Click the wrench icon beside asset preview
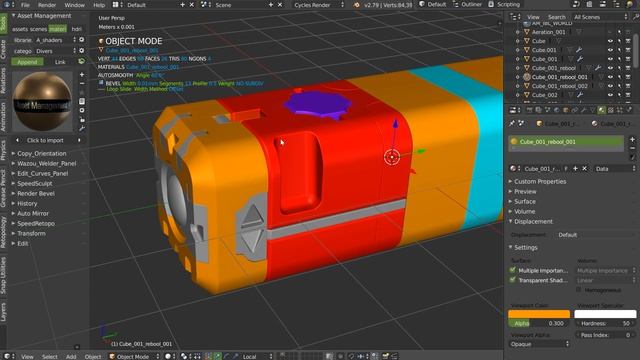 pos(82,129)
